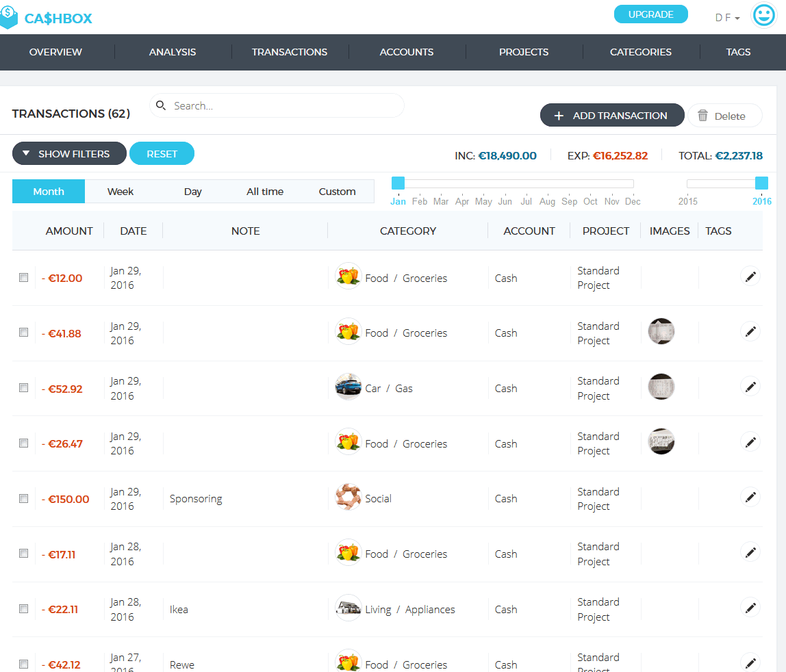The image size is (786, 672).
Task: Switch to the Week period tab
Action: click(x=121, y=192)
